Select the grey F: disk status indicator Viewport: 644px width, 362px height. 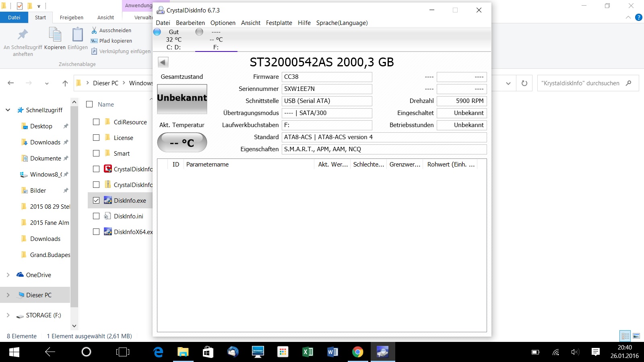click(199, 32)
